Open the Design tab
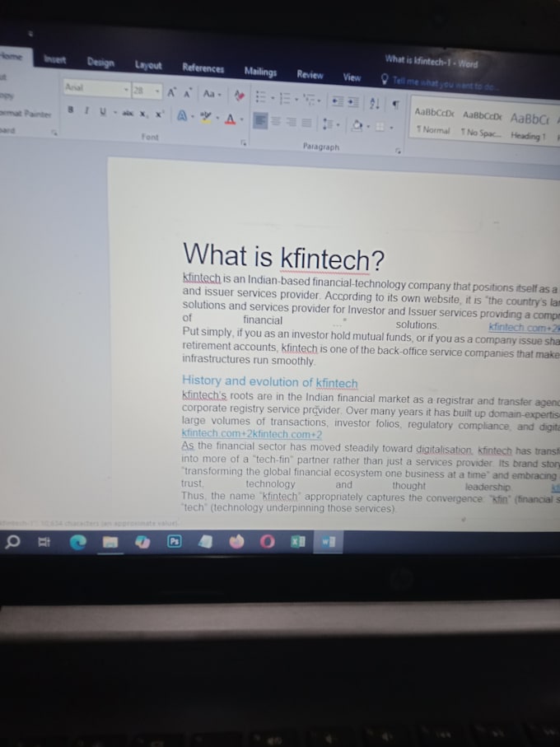 pos(100,63)
